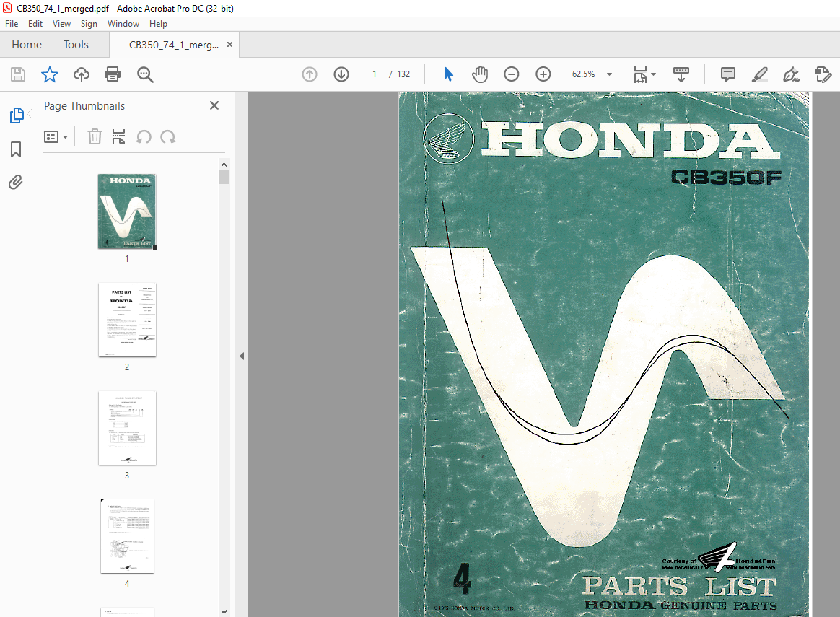840x617 pixels.
Task: Go to previous page arrow
Action: pyautogui.click(x=310, y=74)
